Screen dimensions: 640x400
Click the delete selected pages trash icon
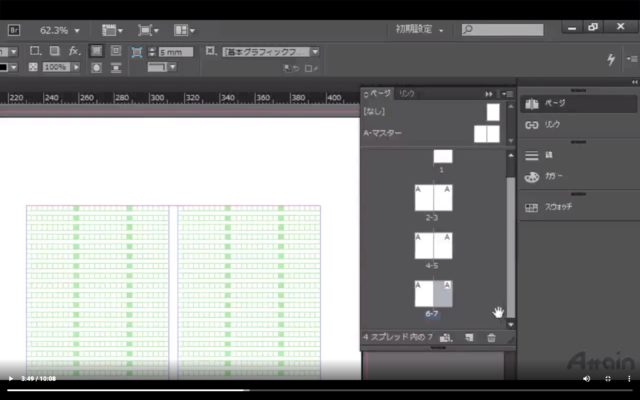pyautogui.click(x=491, y=338)
